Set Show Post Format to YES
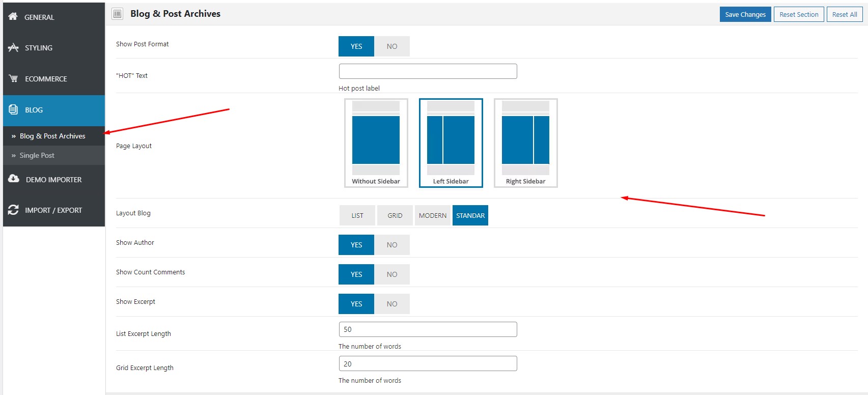The image size is (868, 395). (x=356, y=46)
